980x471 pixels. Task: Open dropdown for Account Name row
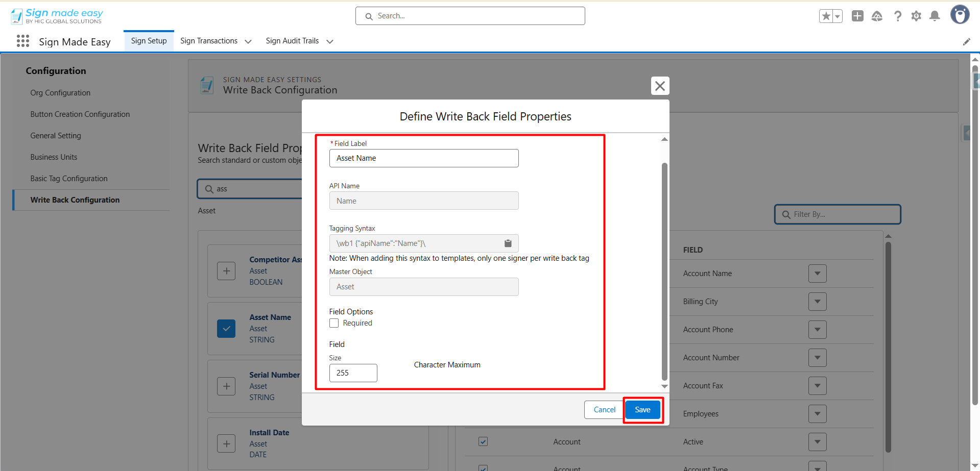(817, 274)
